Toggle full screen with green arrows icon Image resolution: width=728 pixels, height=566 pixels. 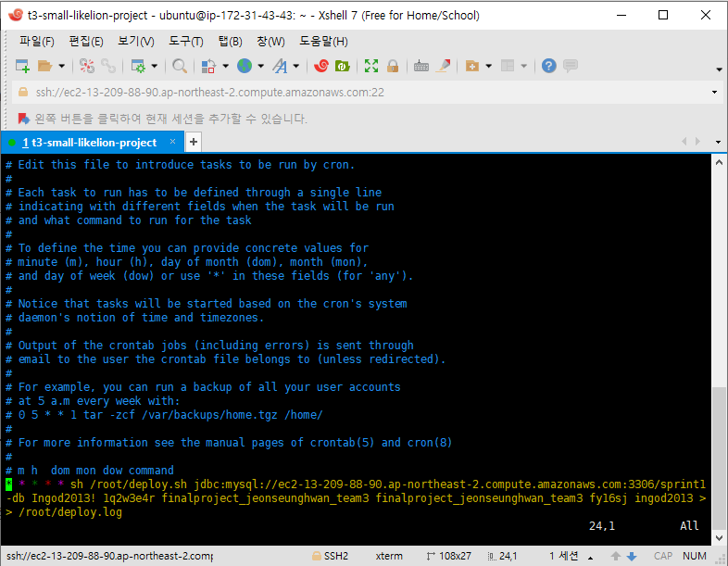371,66
